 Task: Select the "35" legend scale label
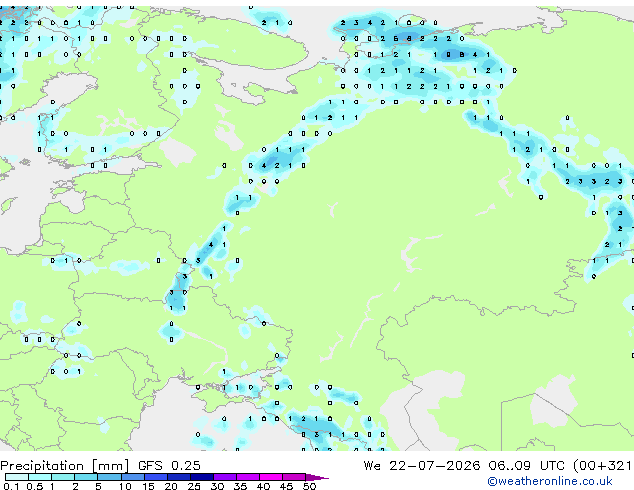point(241,486)
